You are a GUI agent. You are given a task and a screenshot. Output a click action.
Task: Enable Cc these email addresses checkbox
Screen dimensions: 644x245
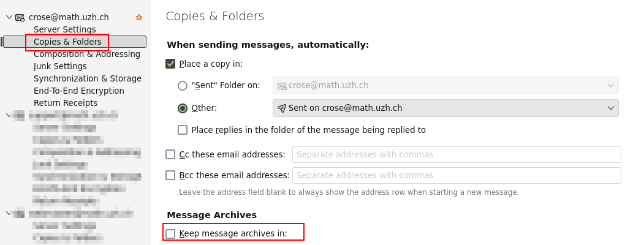click(171, 154)
